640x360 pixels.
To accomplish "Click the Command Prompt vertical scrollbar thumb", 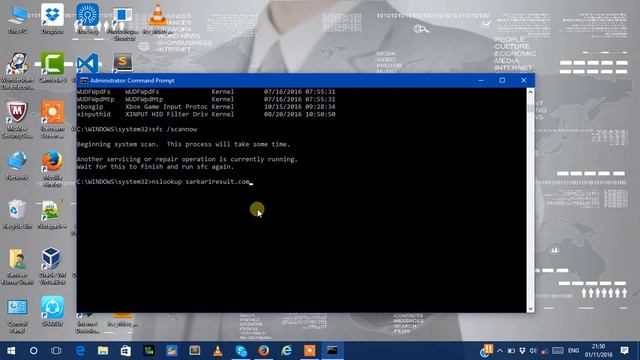I will coord(530,109).
